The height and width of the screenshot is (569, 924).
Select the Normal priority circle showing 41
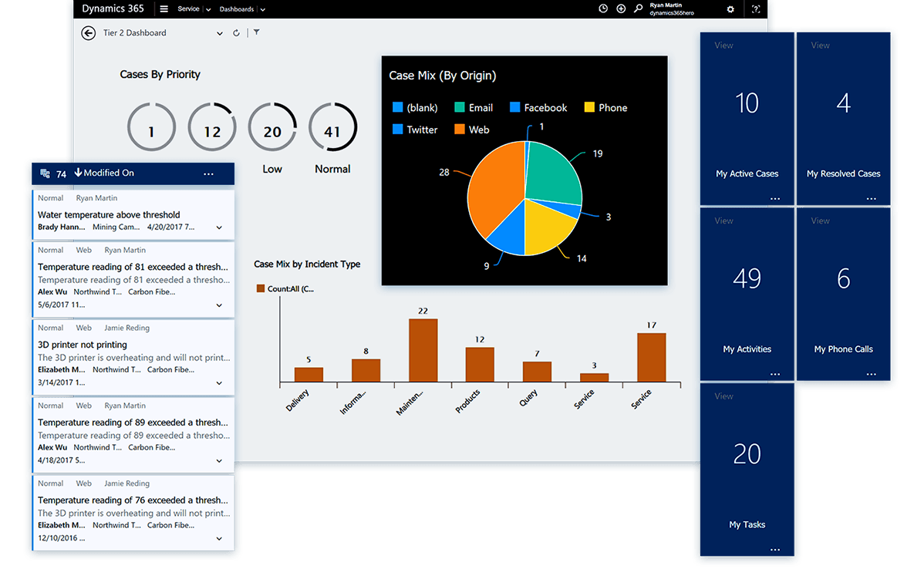pyautogui.click(x=333, y=127)
